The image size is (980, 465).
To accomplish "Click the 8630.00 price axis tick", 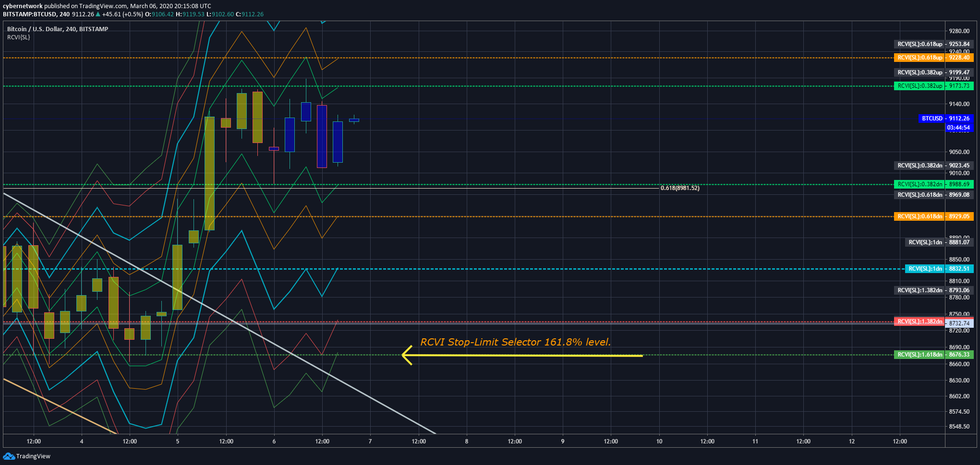I will (959, 381).
